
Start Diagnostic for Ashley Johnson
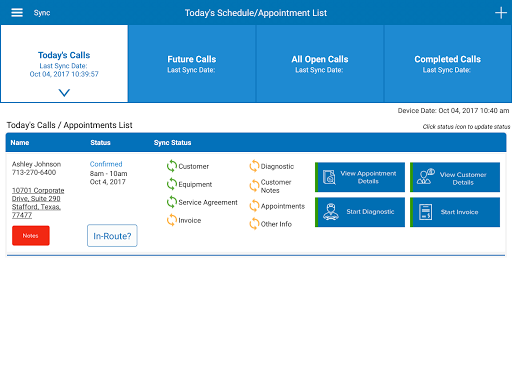pos(360,212)
